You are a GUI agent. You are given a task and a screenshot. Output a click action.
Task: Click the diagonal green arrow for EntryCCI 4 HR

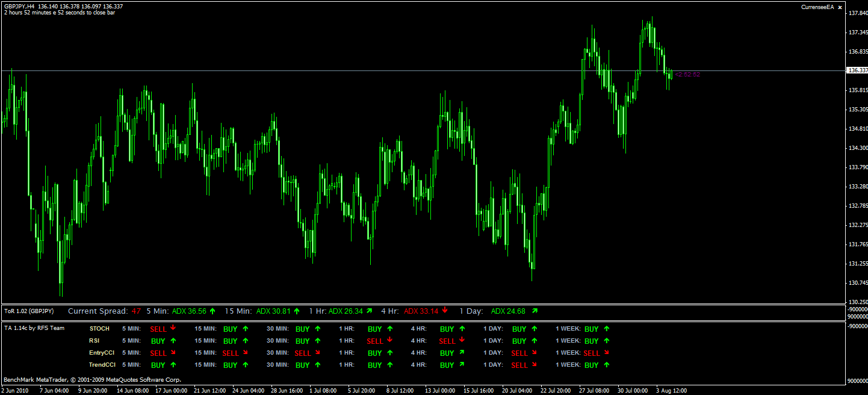click(x=462, y=352)
